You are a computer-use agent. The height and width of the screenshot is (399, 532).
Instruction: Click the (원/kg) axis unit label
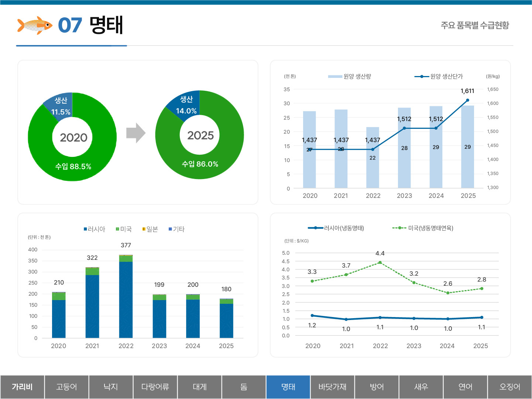[x=493, y=76]
